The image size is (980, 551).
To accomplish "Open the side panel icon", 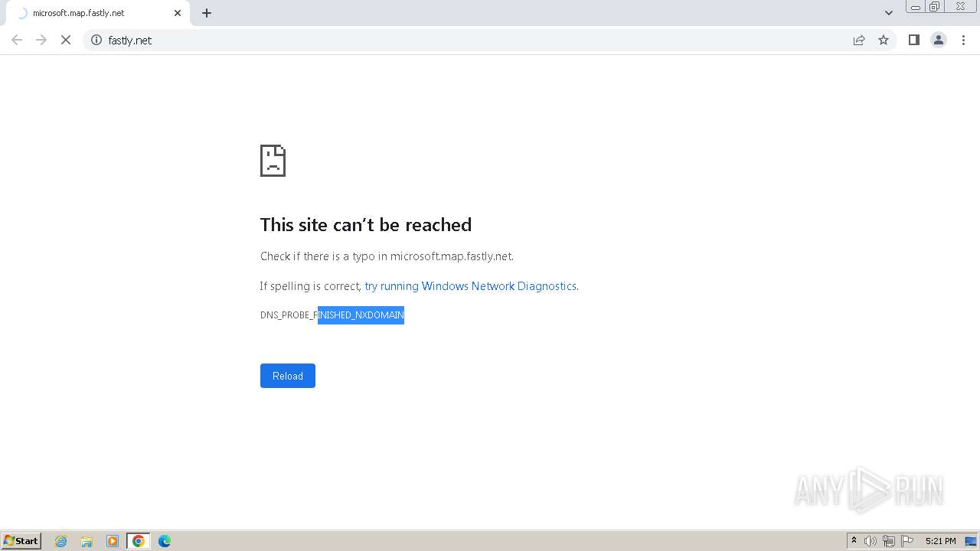I will pos(913,40).
